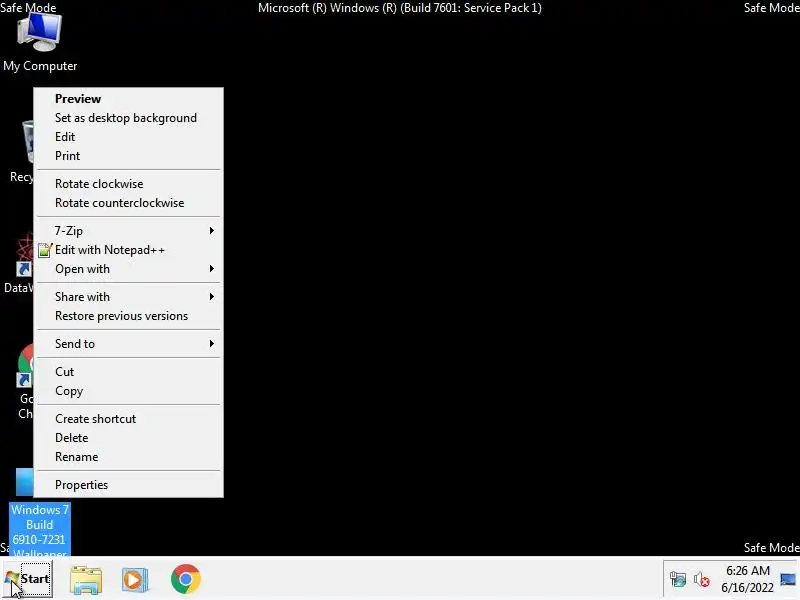
Task: Expand the 7-Zip submenu arrow
Action: point(211,231)
